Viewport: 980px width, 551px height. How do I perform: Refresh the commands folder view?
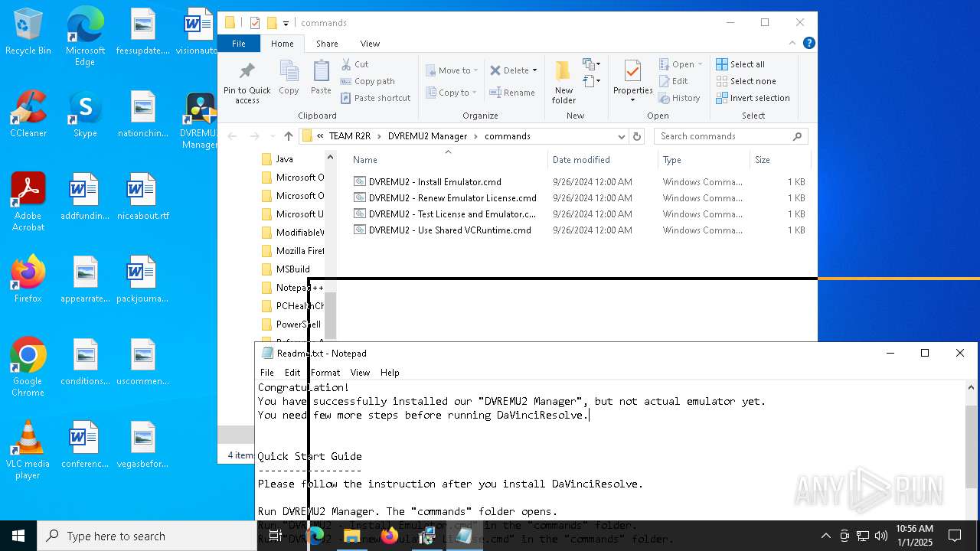click(636, 136)
